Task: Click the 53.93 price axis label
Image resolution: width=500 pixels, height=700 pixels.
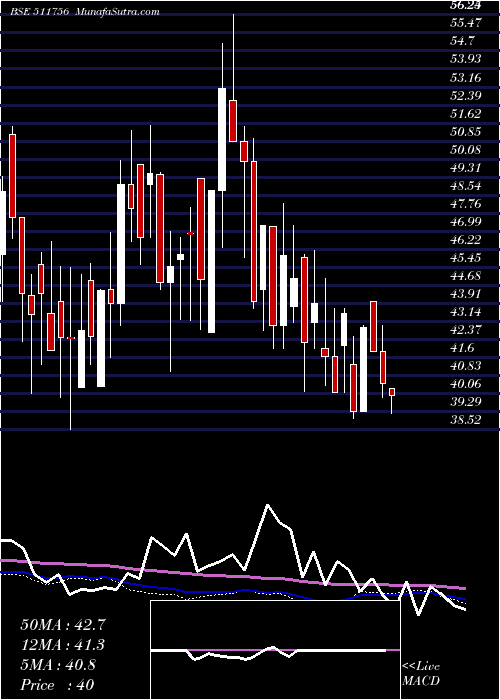Action: [466, 59]
